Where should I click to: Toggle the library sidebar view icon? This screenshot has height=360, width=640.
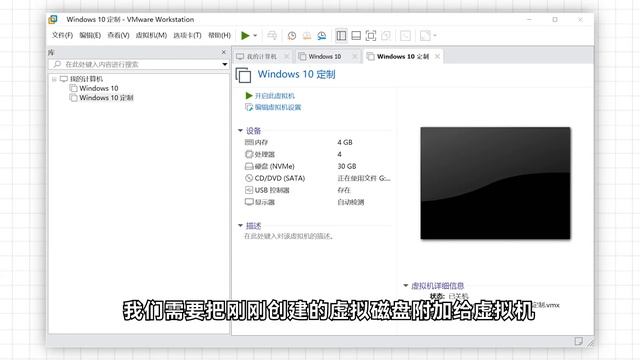[341, 36]
